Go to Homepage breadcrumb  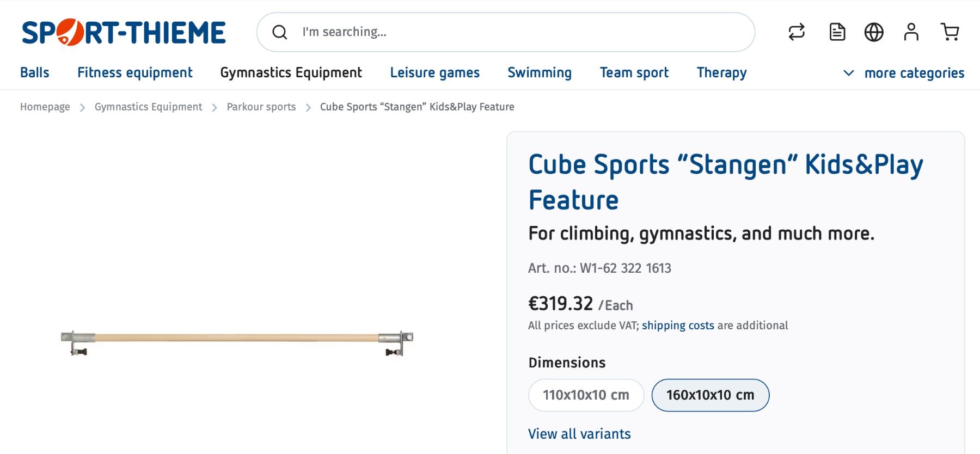[x=45, y=107]
